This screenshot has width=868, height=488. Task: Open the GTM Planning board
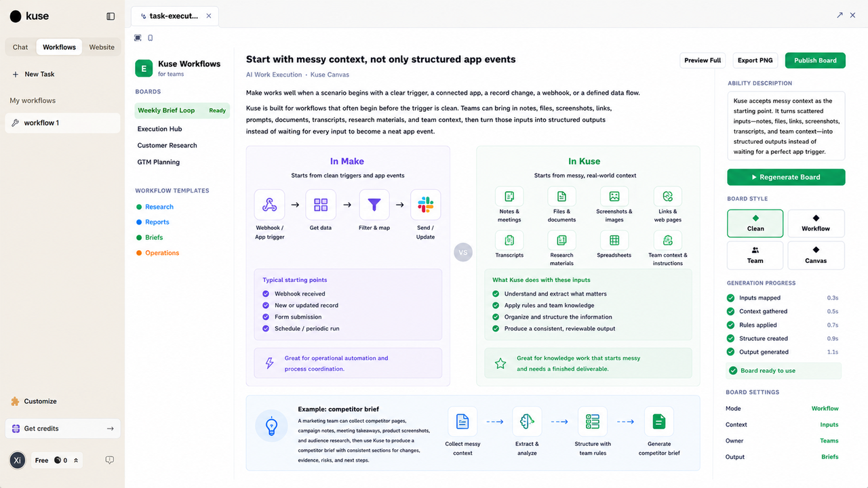158,163
